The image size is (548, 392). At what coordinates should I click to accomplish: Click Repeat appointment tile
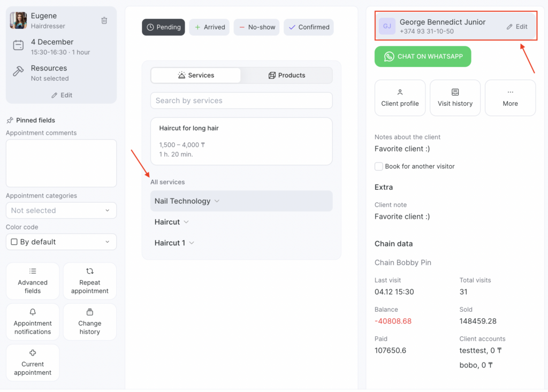89,281
